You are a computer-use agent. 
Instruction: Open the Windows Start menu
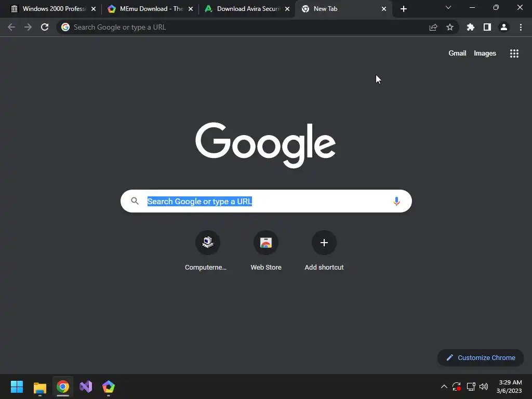tap(17, 387)
